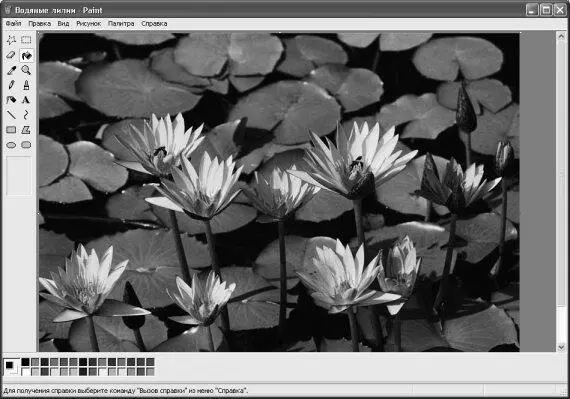Viewport: 570px width, 399px height.
Task: Select the Rounded Rectangle tool
Action: click(x=26, y=145)
